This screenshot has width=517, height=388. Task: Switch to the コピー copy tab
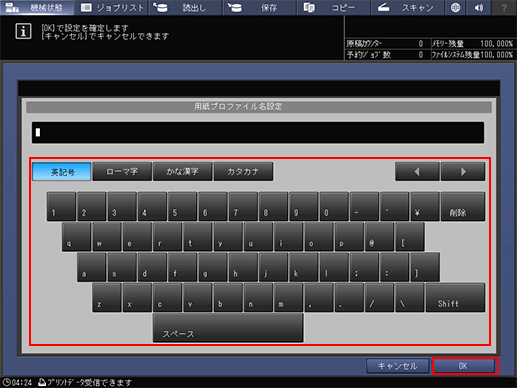click(334, 7)
